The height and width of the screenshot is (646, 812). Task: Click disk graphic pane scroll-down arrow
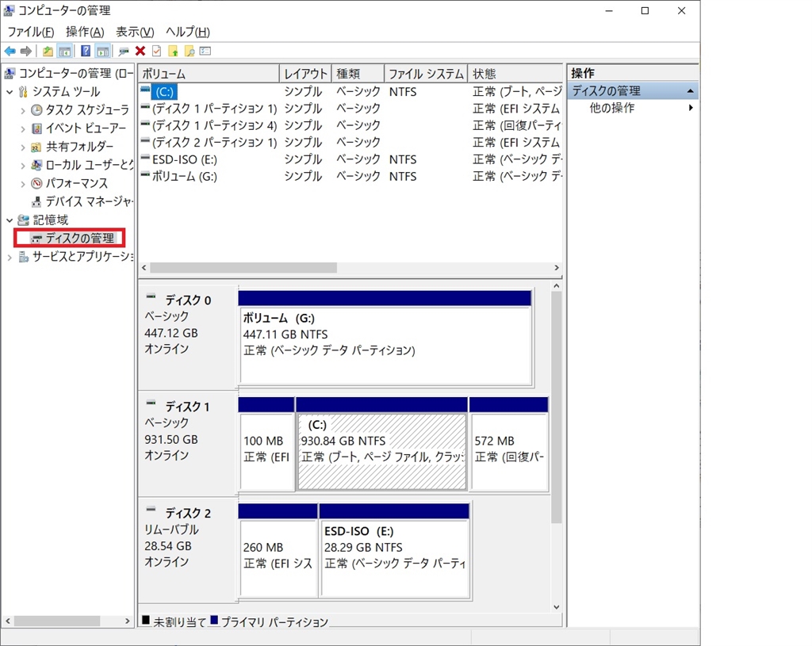tap(557, 607)
